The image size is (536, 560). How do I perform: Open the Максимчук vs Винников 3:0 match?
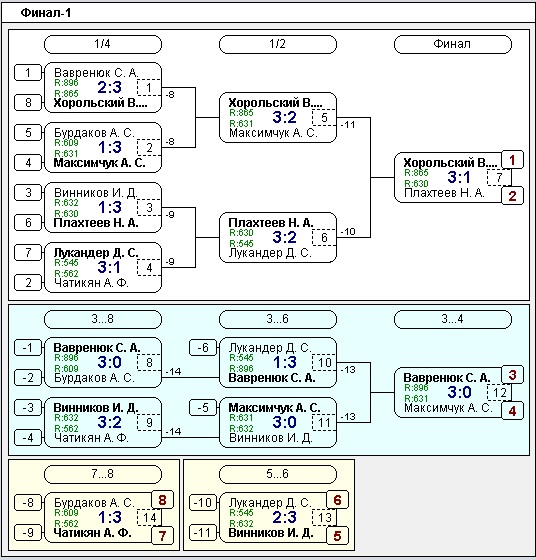[278, 423]
